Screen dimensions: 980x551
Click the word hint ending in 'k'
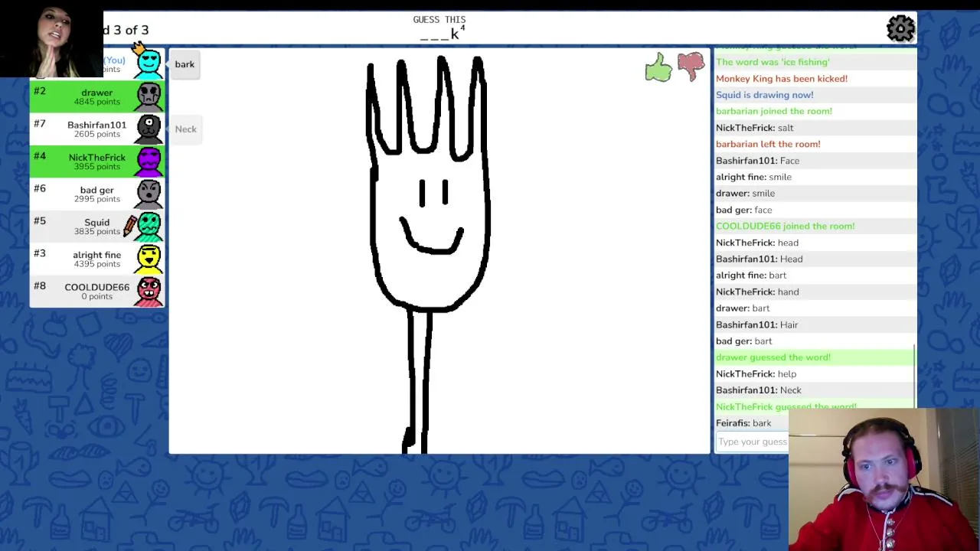(x=441, y=34)
